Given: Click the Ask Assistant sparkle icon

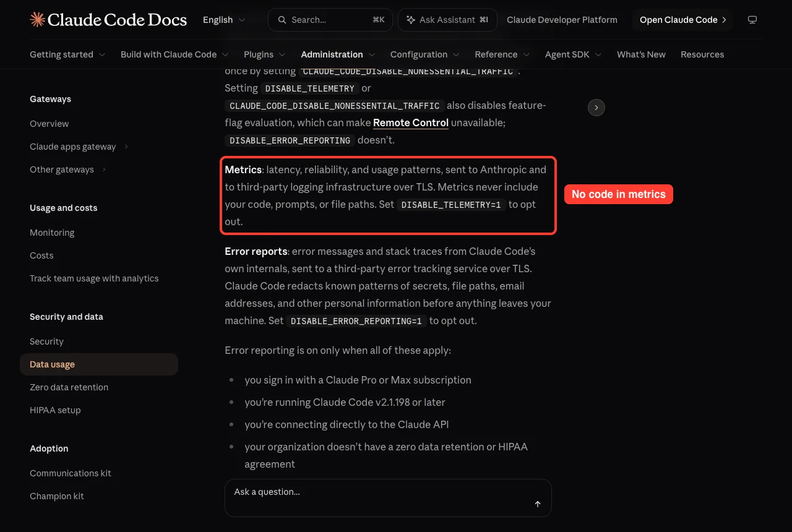Looking at the screenshot, I should coord(411,20).
